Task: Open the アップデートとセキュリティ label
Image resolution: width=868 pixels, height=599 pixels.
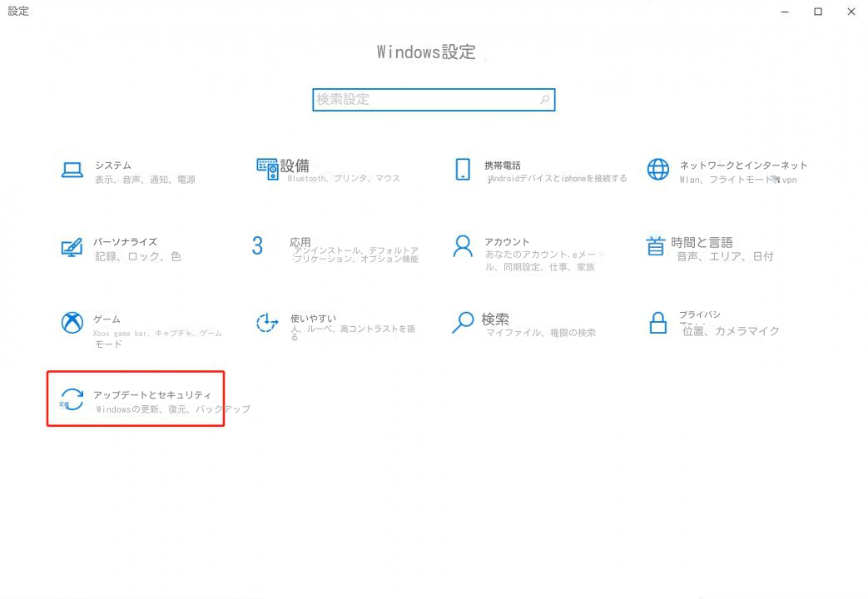Action: [152, 394]
